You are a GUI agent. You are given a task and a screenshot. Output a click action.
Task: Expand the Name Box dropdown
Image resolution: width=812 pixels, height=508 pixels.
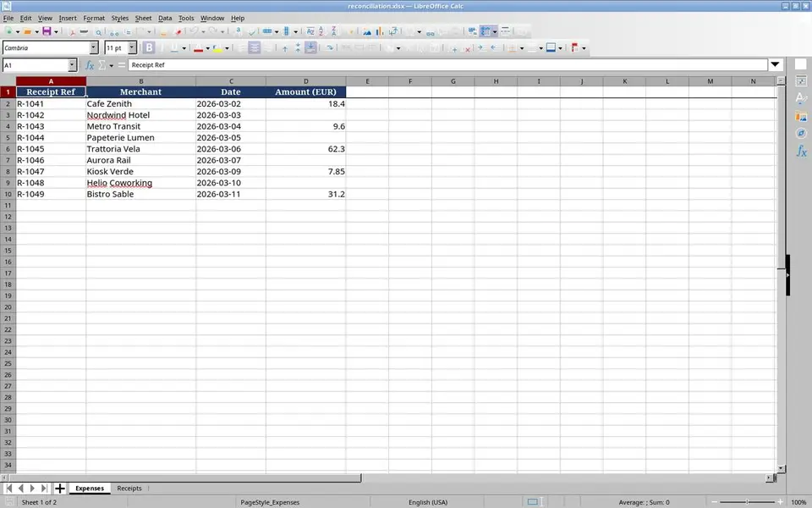(x=72, y=65)
